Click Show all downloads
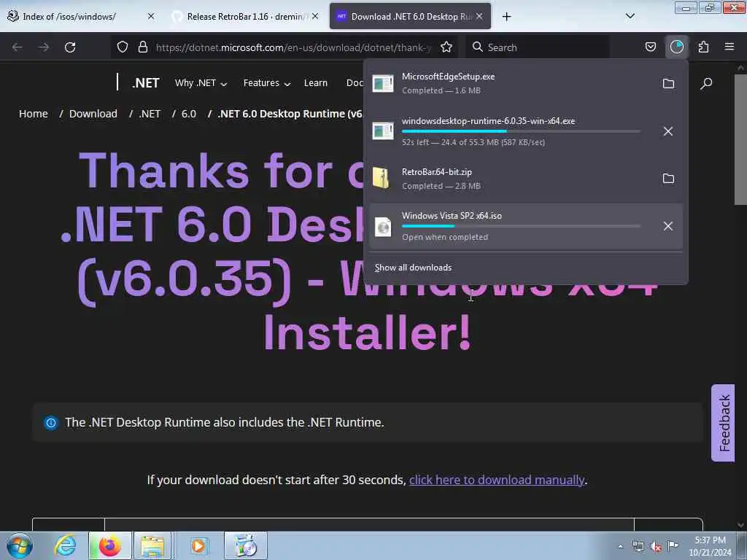 (413, 268)
